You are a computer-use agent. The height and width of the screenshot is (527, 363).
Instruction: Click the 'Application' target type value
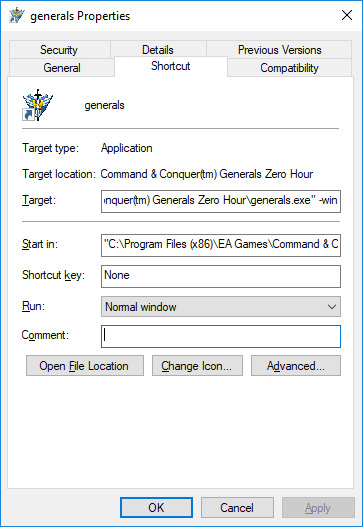coord(127,148)
